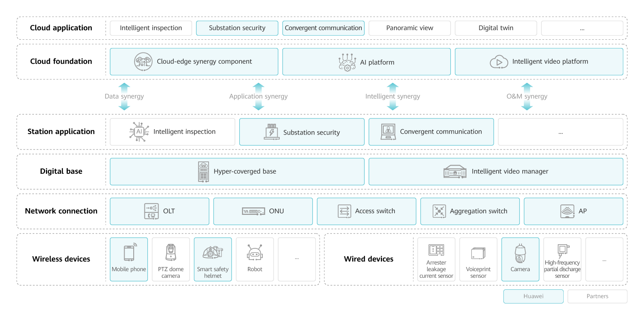The height and width of the screenshot is (320, 644).
Task: Click the AI platform brain icon
Action: point(347,62)
